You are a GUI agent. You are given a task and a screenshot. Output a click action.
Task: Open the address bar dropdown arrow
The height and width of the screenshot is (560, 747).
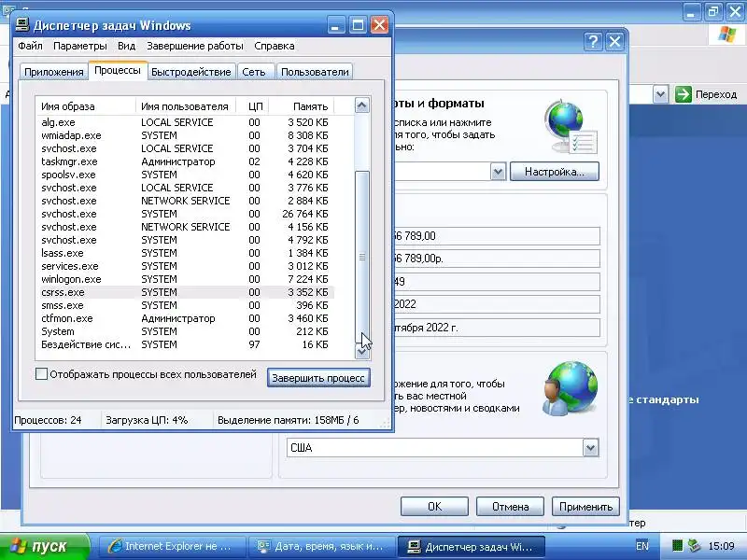point(660,94)
